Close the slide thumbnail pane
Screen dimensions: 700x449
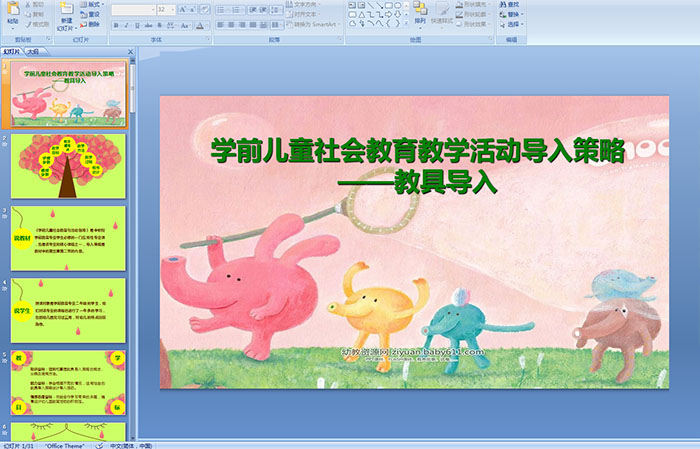tap(131, 52)
